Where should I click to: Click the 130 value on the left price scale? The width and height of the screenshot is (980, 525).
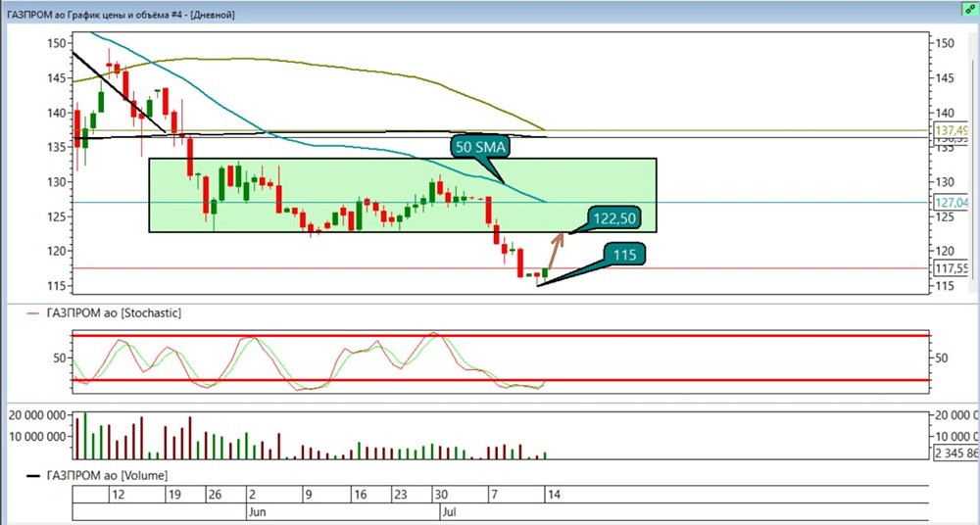[56, 182]
